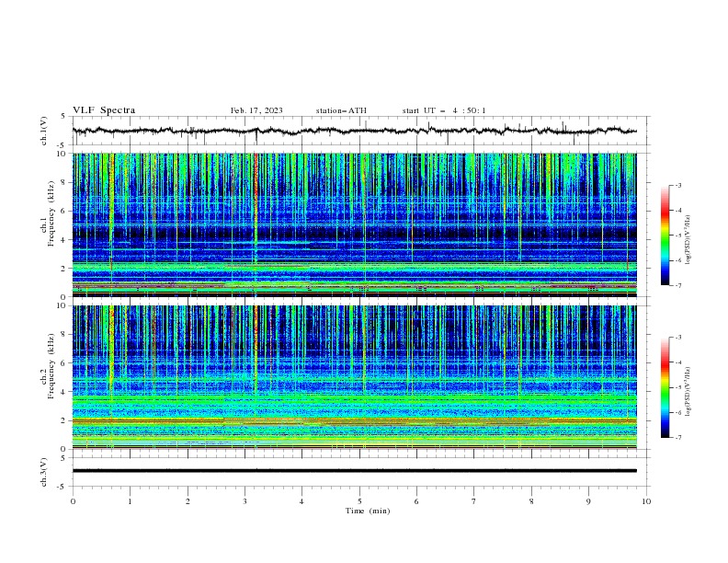Click time axis tick label "3"
This screenshot has height=563, width=728.
(x=245, y=501)
